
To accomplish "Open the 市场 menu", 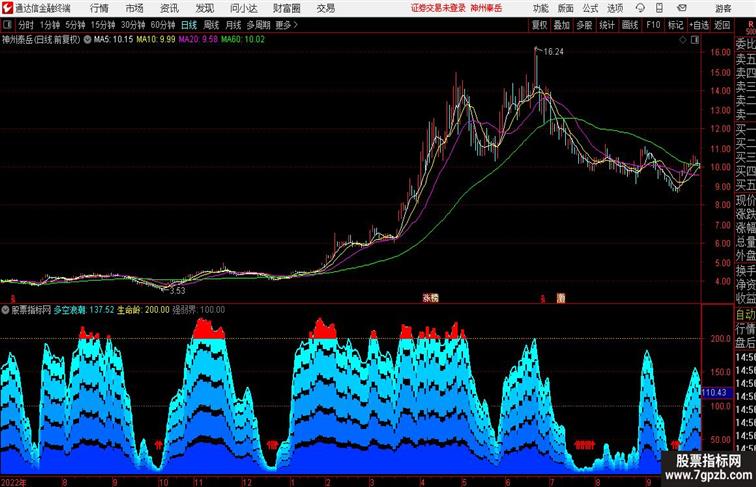I will click(x=134, y=8).
